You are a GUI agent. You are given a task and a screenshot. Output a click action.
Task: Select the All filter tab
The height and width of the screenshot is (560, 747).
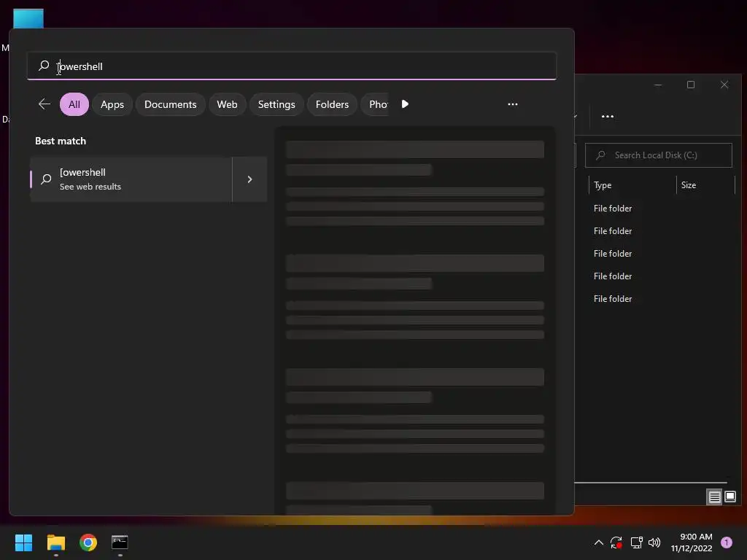[74, 104]
